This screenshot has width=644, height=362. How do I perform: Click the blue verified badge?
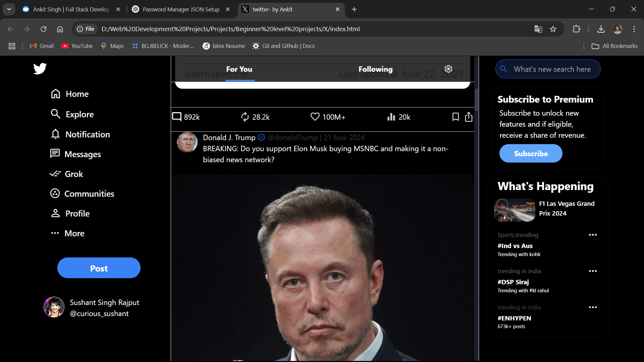[x=262, y=137]
